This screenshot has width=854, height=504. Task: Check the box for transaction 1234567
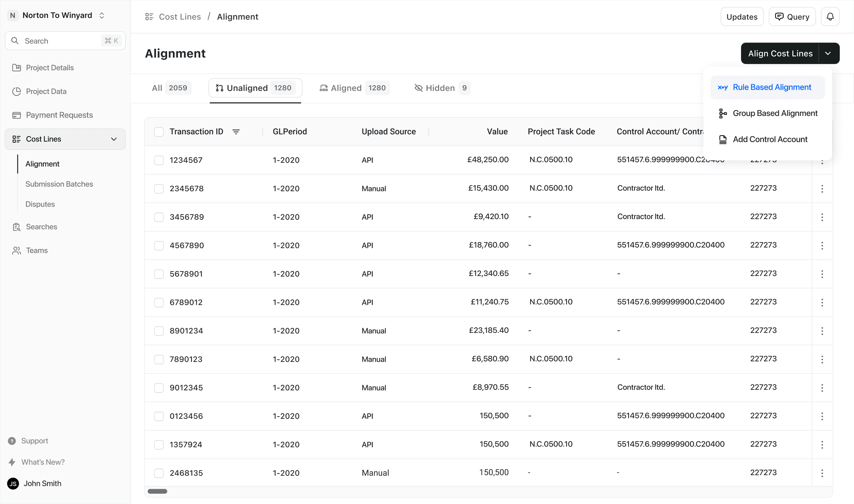pos(159,160)
